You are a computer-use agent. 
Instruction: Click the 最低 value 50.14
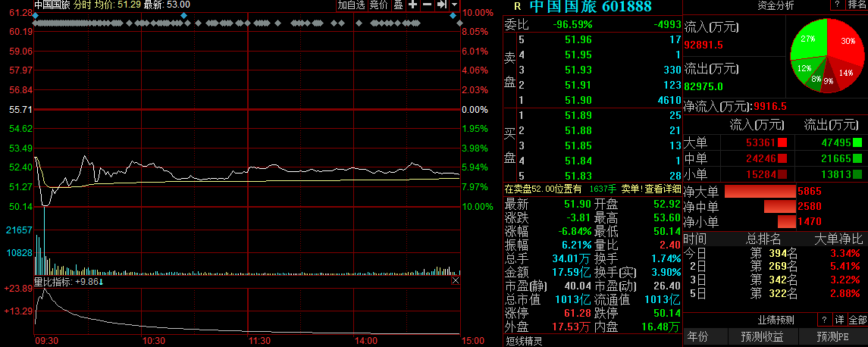point(667,231)
